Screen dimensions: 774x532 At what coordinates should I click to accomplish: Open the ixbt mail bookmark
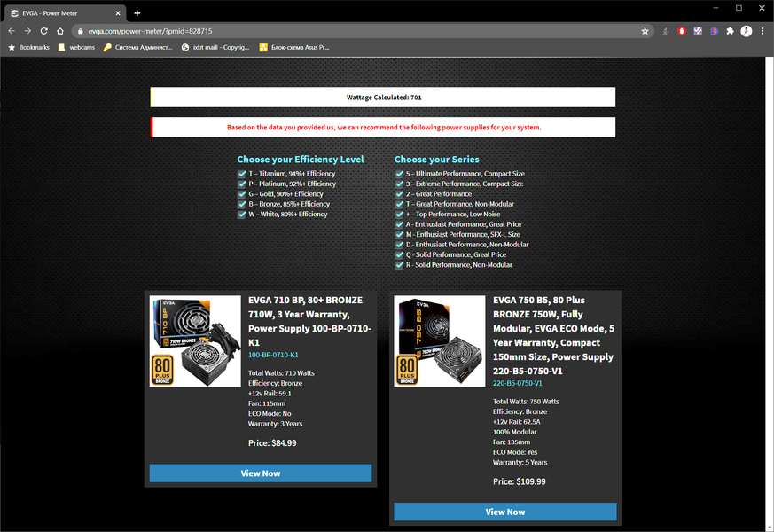[215, 47]
